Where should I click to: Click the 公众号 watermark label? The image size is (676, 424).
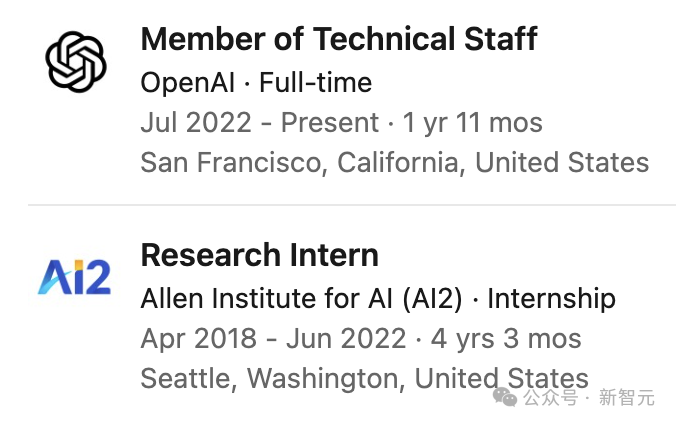(551, 397)
